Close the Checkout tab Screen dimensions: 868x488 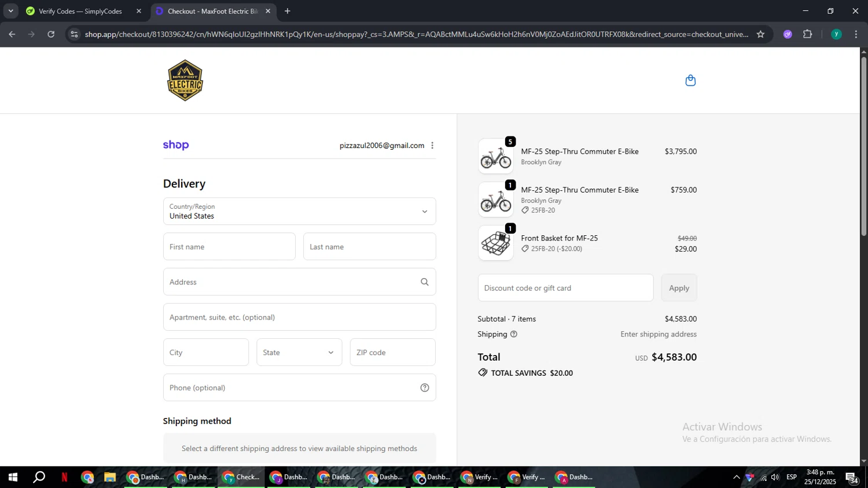point(268,11)
